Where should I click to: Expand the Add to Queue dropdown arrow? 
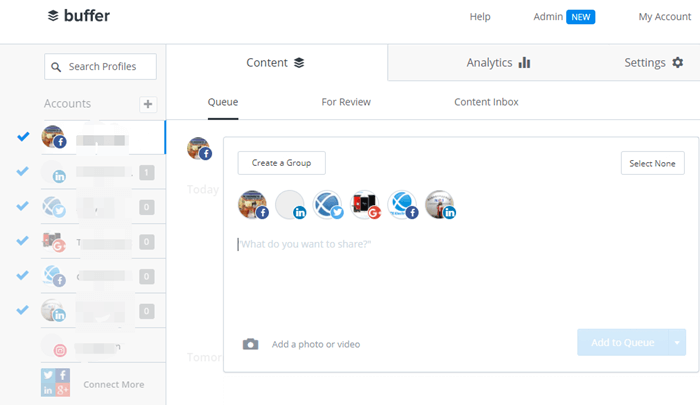pyautogui.click(x=676, y=343)
